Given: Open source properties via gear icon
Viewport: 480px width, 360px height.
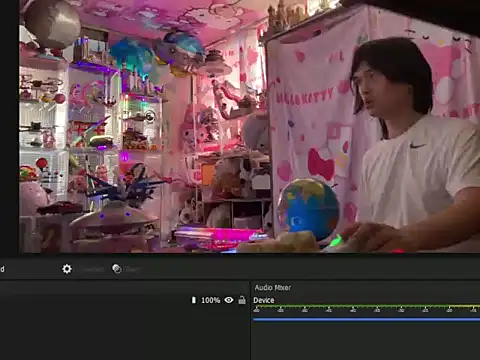Looking at the screenshot, I should (x=67, y=269).
